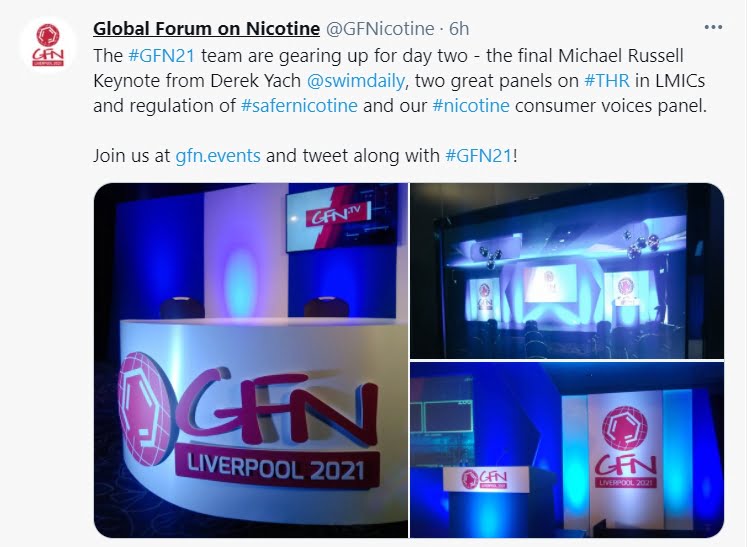Viewport: 755px width, 547px height.
Task: Open the gfn.events link
Action: pos(218,156)
